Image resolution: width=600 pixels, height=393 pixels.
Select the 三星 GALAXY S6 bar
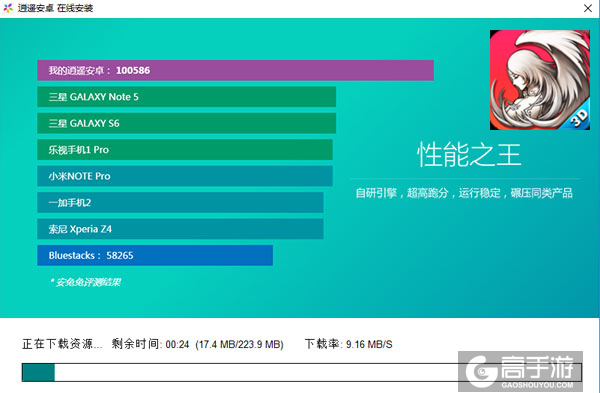(186, 123)
